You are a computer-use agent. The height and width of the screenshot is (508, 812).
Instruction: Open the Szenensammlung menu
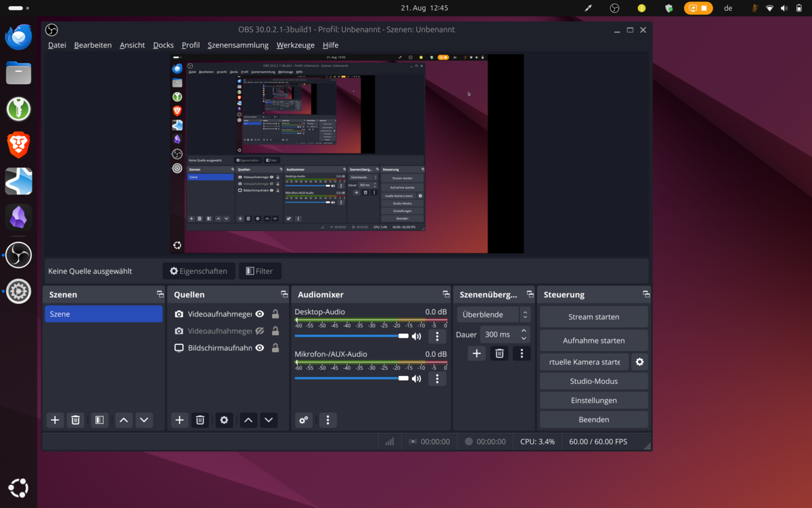coord(238,45)
